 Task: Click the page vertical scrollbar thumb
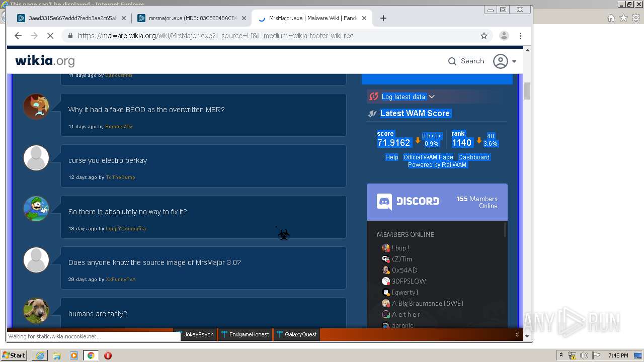[527, 91]
